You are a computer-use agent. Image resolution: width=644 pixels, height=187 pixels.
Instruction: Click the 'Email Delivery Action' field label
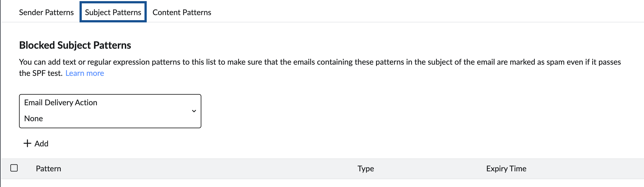pos(61,102)
